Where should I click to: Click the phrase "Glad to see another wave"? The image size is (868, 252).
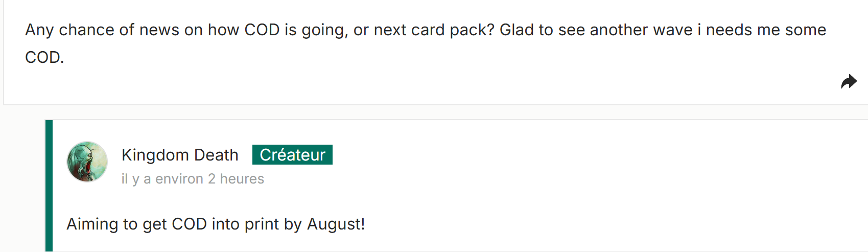pos(596,30)
